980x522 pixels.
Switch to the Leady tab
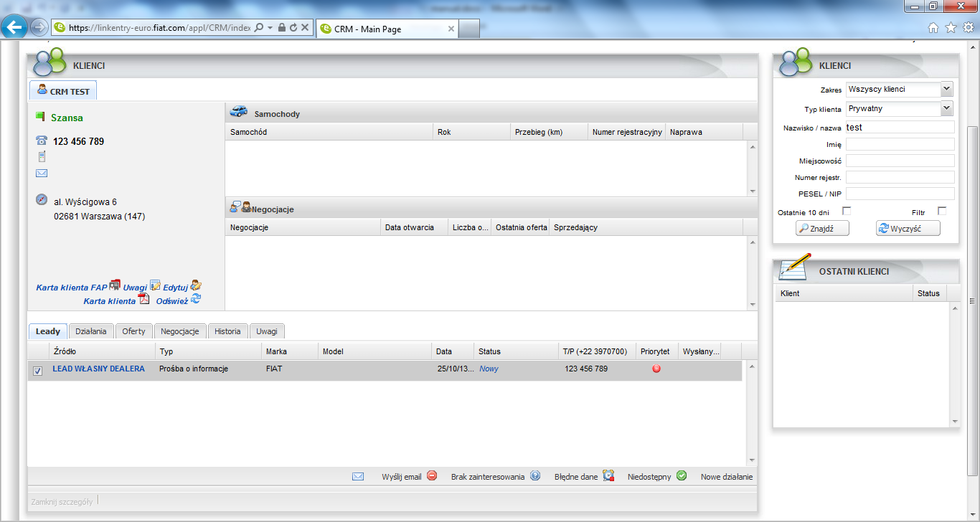(x=48, y=331)
